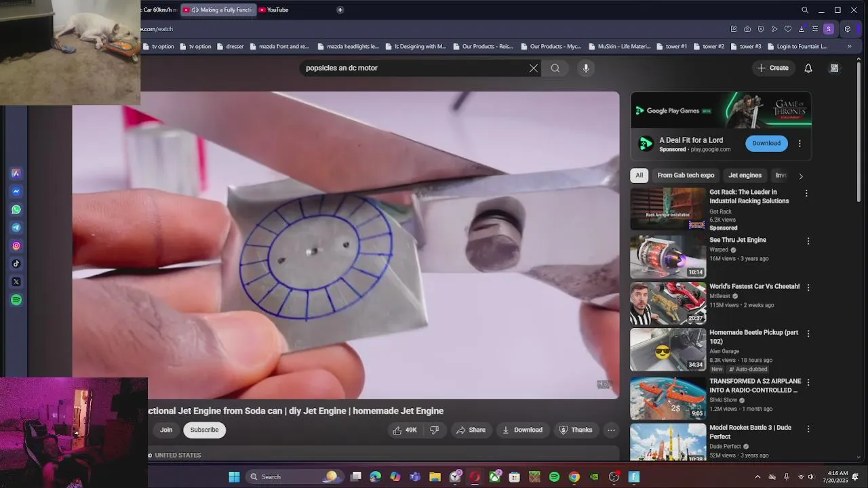Select 'From Gab tech expo' chip

point(686,175)
